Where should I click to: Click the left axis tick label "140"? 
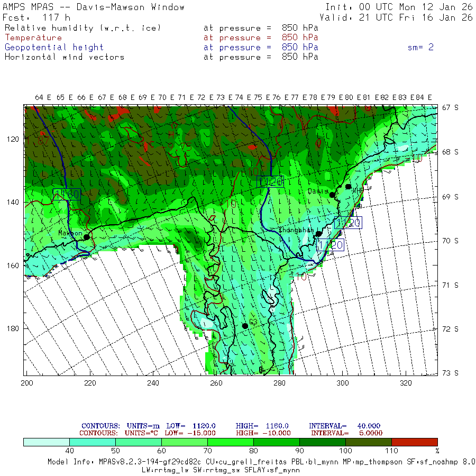coord(13,202)
